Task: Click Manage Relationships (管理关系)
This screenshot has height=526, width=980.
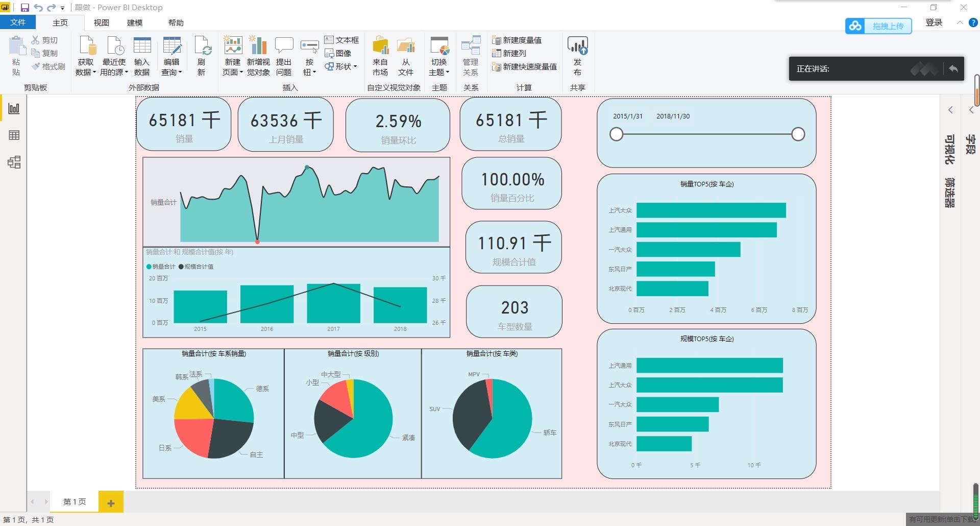Action: [x=471, y=56]
